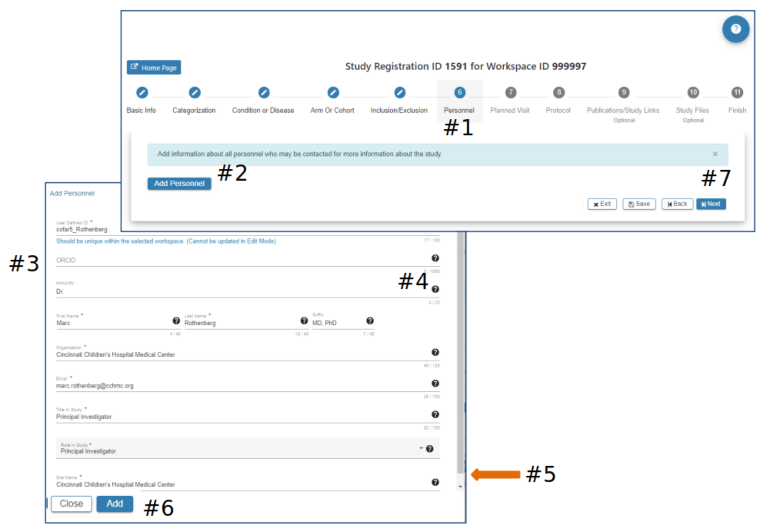Viewport: 770px width, 532px height.
Task: Open step 10 Study Files
Action: (x=693, y=93)
